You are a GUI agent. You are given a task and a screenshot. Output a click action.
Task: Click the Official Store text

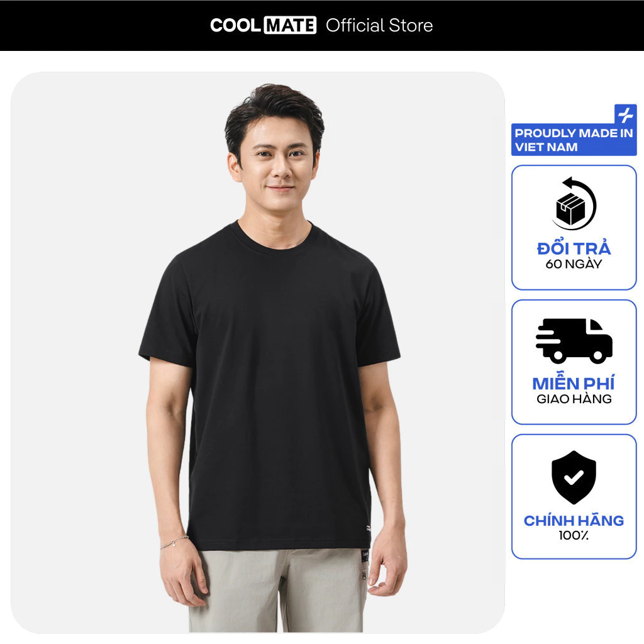click(379, 25)
